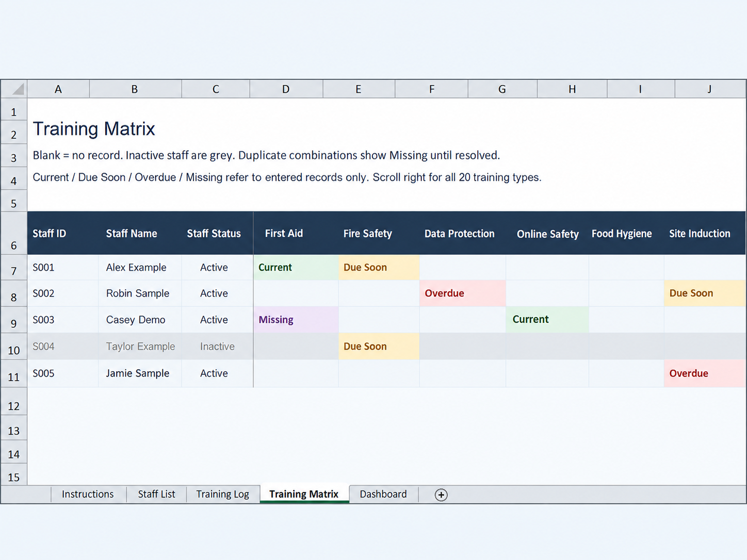Screen dimensions: 747x560
Task: Click the "Data Protection" heading cell
Action: pyautogui.click(x=463, y=233)
